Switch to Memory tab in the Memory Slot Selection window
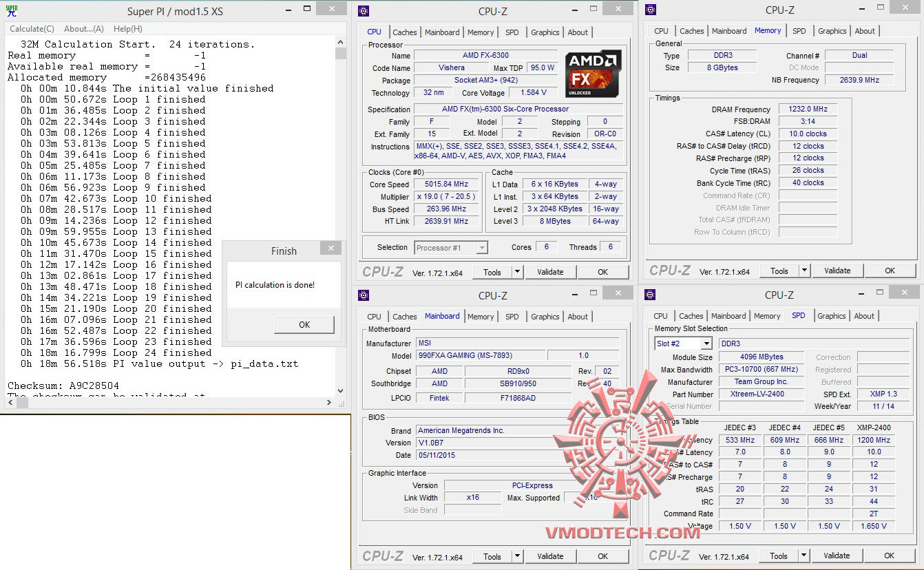Screen dimensions: 924x570 767,316
